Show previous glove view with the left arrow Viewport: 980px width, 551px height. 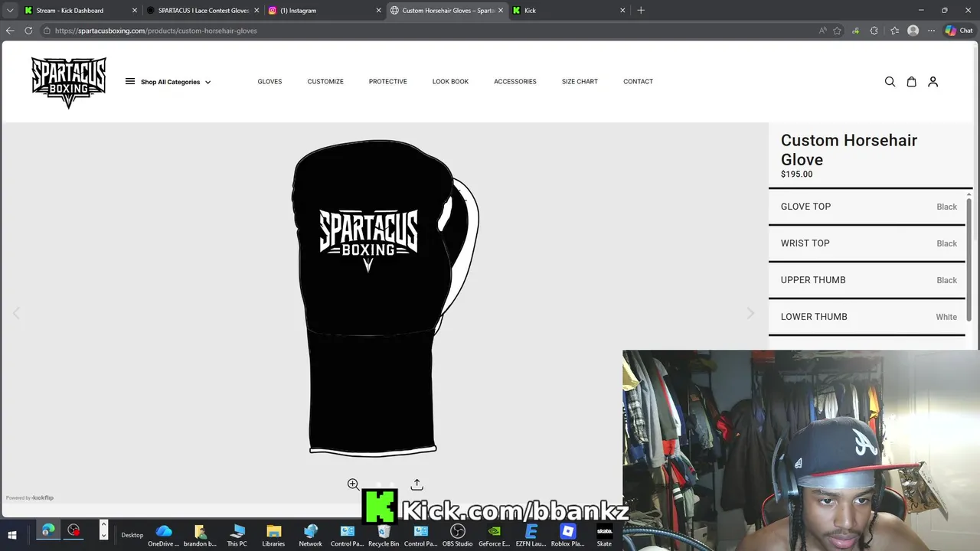(16, 313)
